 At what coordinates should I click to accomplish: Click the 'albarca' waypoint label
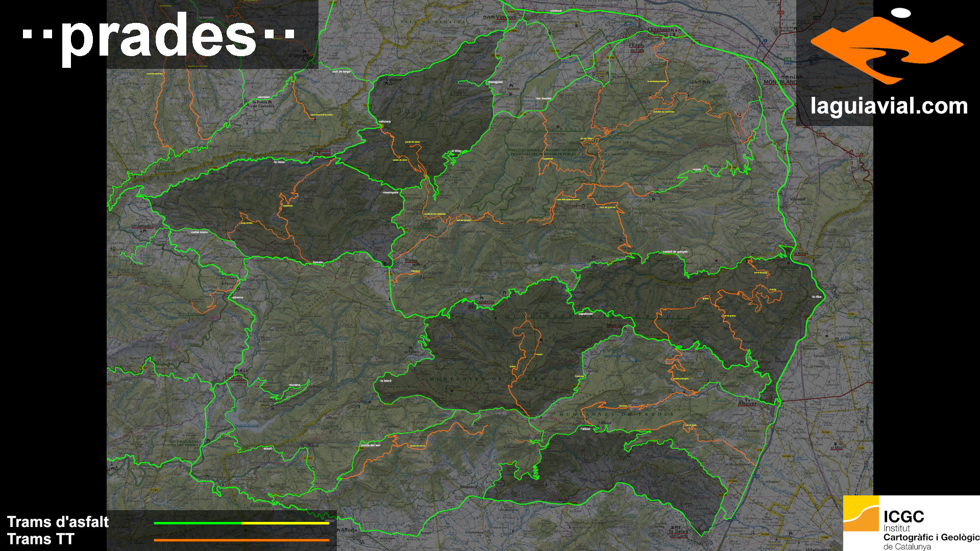[x=237, y=297]
